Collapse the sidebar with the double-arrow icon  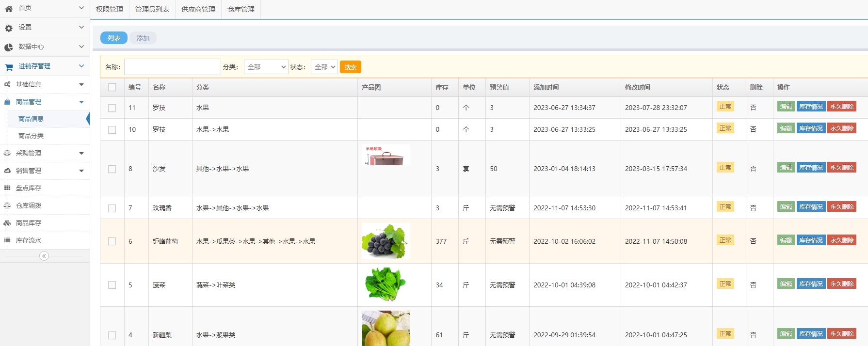(x=44, y=256)
